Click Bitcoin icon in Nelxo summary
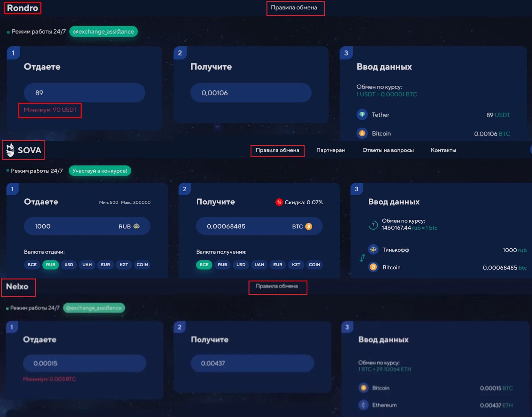Screen dimensions: 532x417 [364, 388]
